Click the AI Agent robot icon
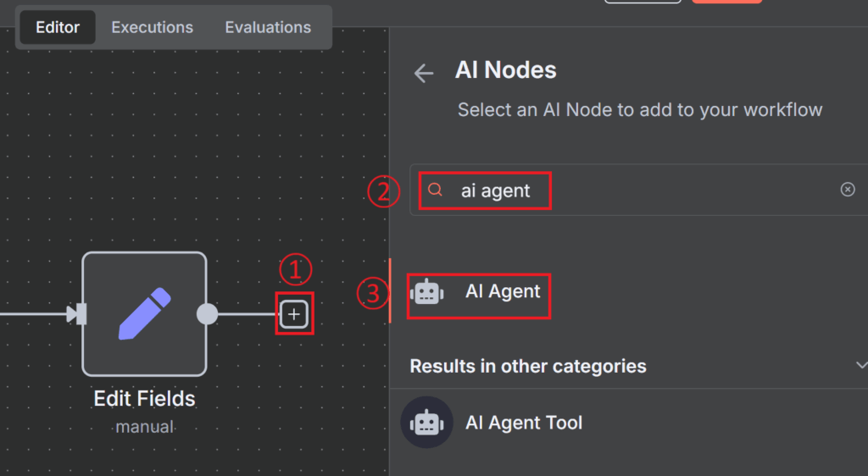Image resolution: width=868 pixels, height=476 pixels. click(426, 292)
